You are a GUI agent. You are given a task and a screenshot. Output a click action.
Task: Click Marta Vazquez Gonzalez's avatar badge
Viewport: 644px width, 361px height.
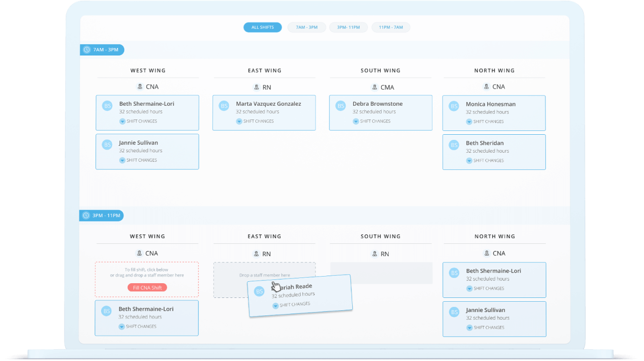tap(224, 106)
